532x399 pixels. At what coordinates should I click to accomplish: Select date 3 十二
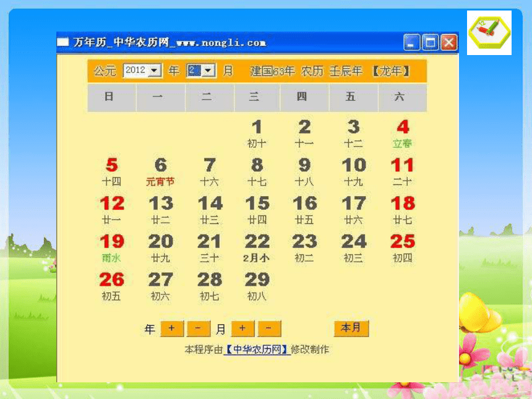354,134
